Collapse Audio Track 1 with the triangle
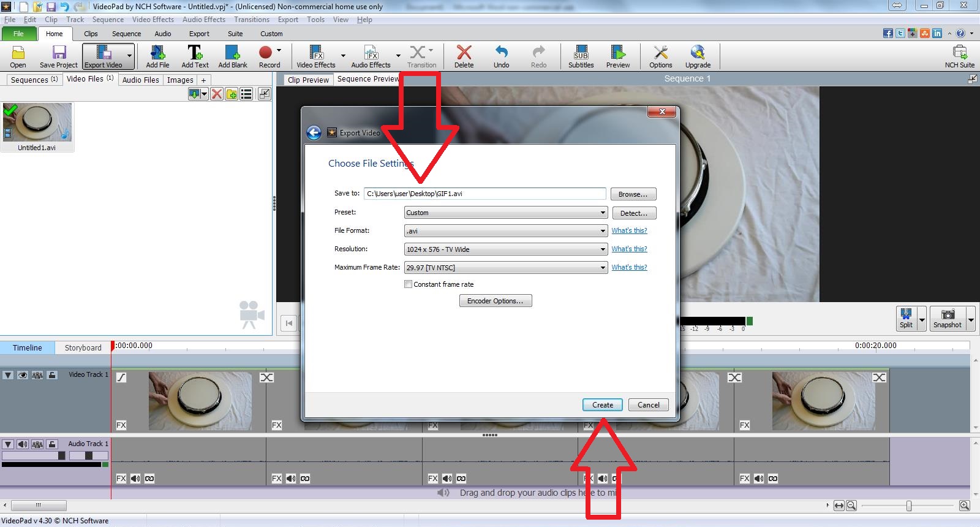The height and width of the screenshot is (527, 980). [8, 444]
